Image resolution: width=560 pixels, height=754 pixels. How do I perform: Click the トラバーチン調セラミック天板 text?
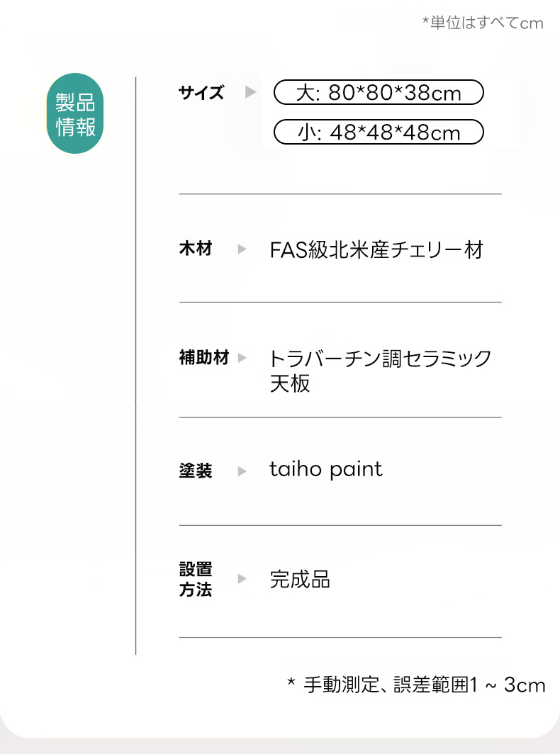(380, 370)
